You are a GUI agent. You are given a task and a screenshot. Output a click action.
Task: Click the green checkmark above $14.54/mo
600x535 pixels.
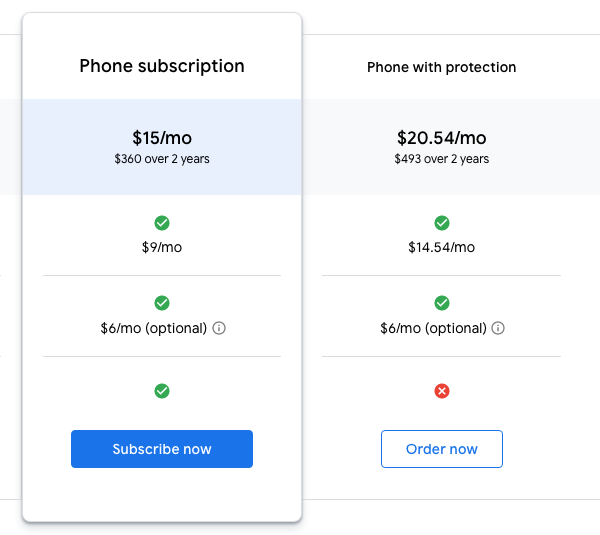[x=442, y=223]
